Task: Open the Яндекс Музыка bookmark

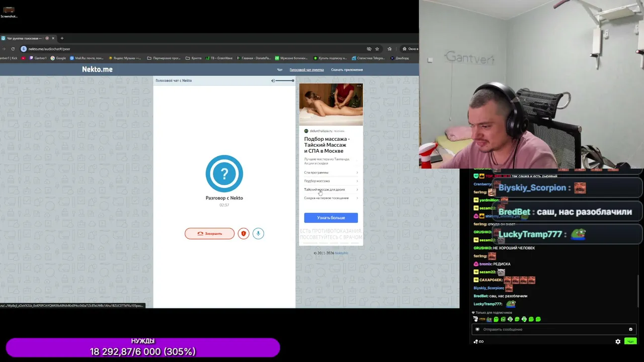Action: [x=125, y=58]
